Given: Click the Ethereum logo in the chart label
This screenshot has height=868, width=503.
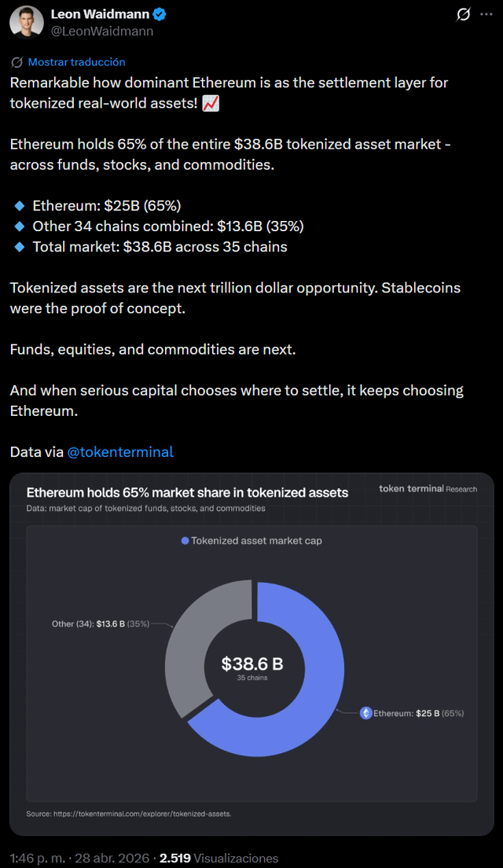Looking at the screenshot, I should coord(365,713).
